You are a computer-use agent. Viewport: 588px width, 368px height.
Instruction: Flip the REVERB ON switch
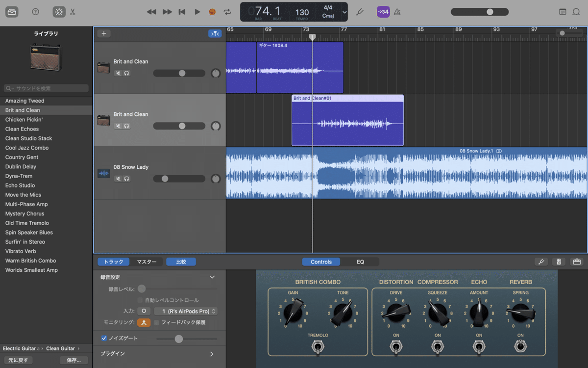point(520,347)
